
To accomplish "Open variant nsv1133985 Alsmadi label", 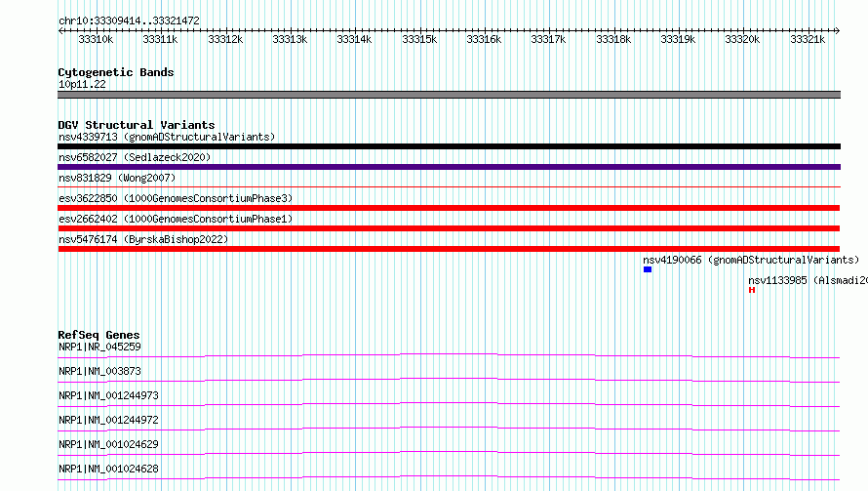I will (808, 280).
